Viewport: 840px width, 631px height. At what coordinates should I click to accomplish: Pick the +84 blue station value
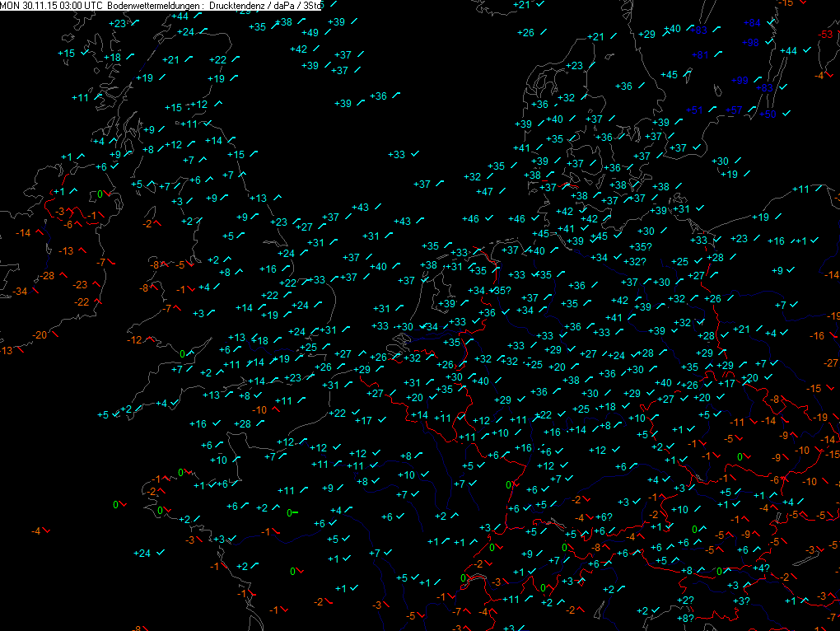point(753,22)
